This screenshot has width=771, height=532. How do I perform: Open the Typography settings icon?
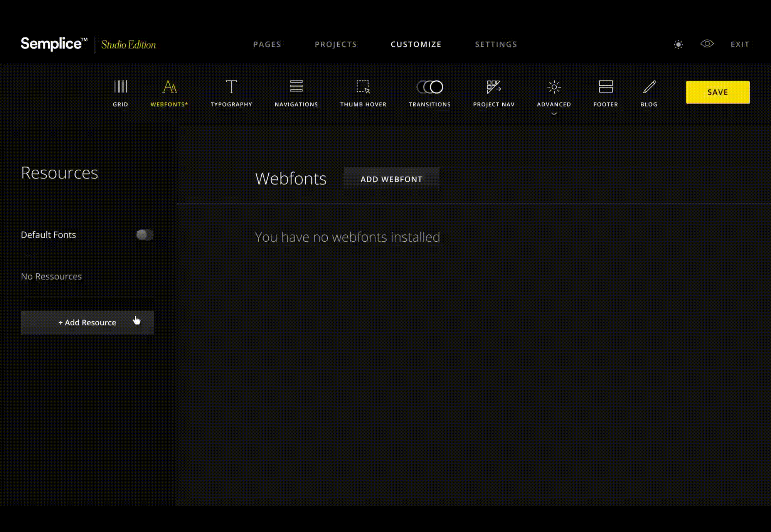pos(231,87)
